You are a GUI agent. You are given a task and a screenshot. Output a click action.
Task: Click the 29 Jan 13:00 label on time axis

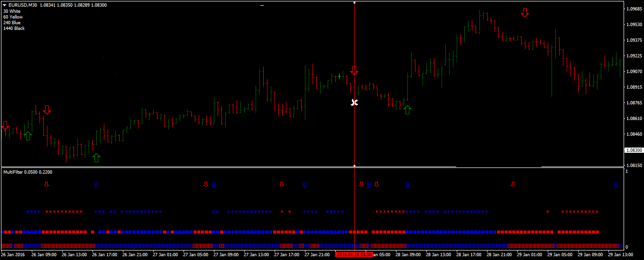(621, 255)
